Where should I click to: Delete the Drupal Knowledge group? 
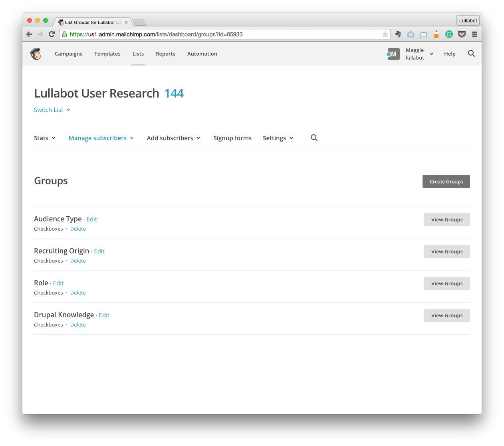click(78, 325)
